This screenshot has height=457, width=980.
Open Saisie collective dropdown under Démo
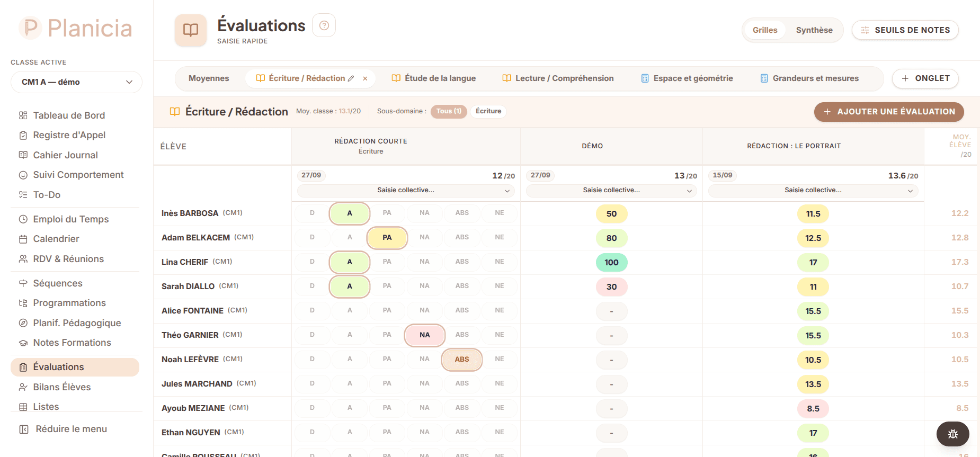pos(611,191)
